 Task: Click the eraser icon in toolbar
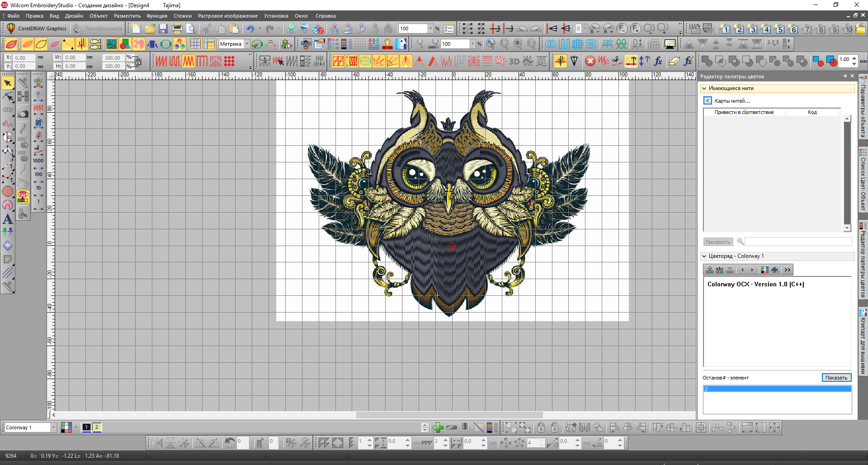pos(674,62)
